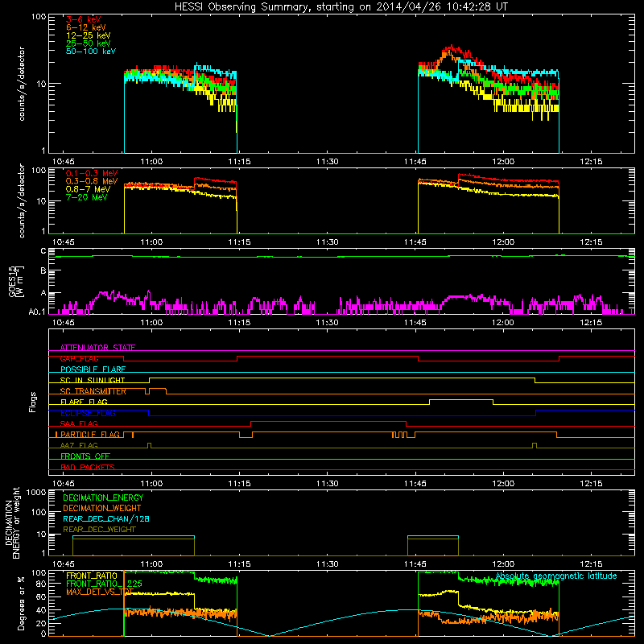Click the 0.3-0.8 MeV legend label
644x644 pixels.
click(x=92, y=181)
